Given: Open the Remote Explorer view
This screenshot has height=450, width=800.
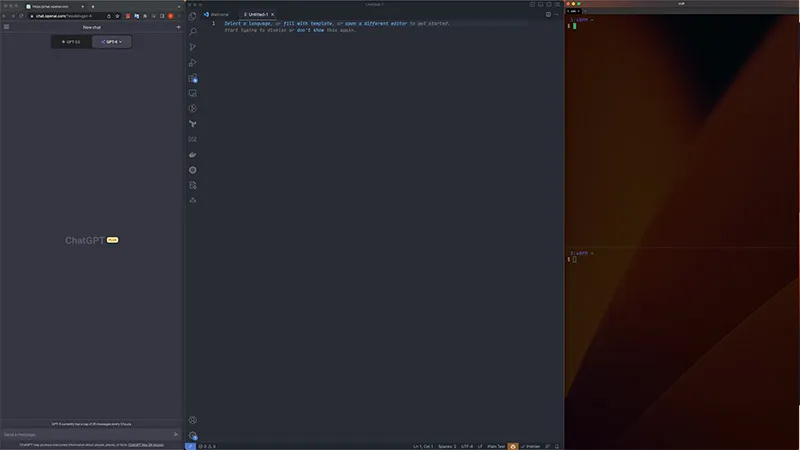Looking at the screenshot, I should click(x=192, y=93).
